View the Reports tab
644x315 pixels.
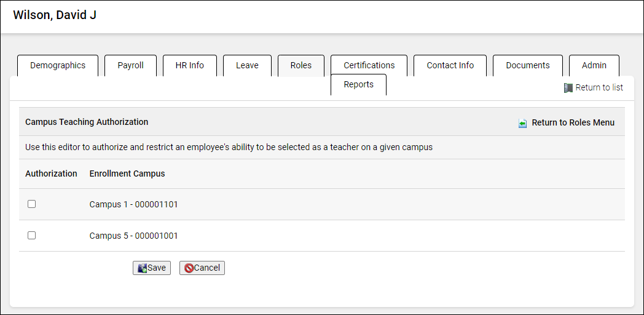coord(358,85)
